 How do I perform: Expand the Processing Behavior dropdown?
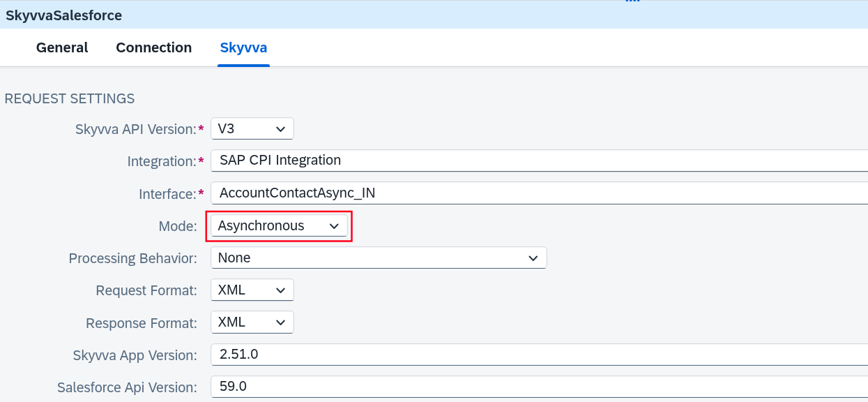[379, 258]
